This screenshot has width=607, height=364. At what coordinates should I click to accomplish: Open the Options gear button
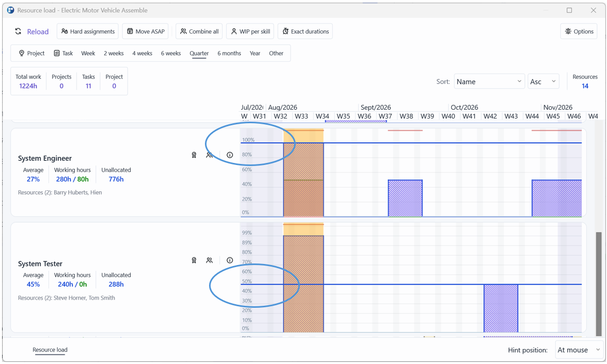[579, 32]
